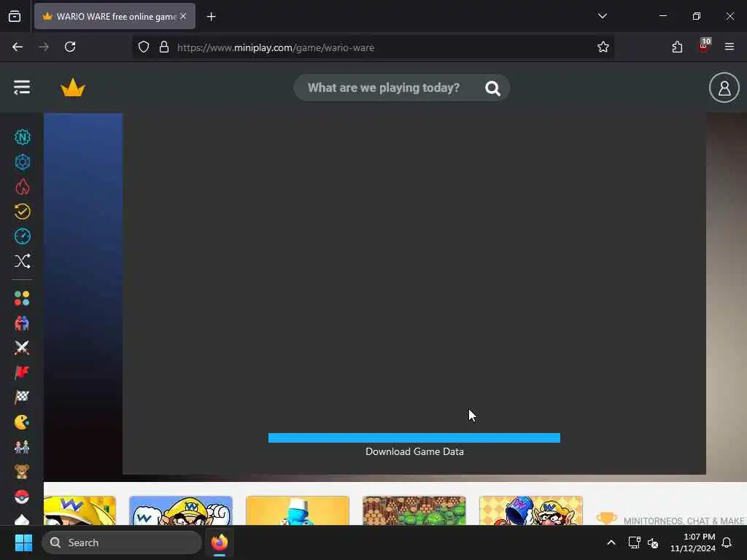Open the Wario fist-pump game thumbnail

tap(181, 510)
